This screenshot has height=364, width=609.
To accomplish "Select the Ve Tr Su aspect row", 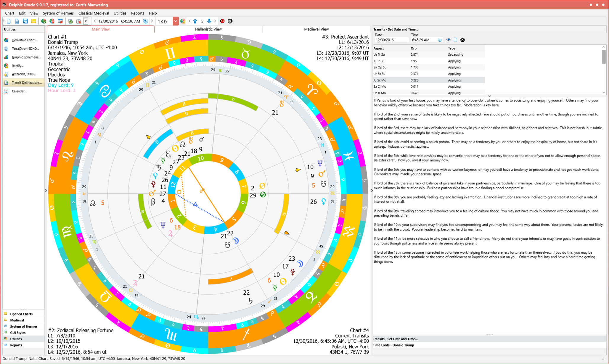I will [x=429, y=55].
